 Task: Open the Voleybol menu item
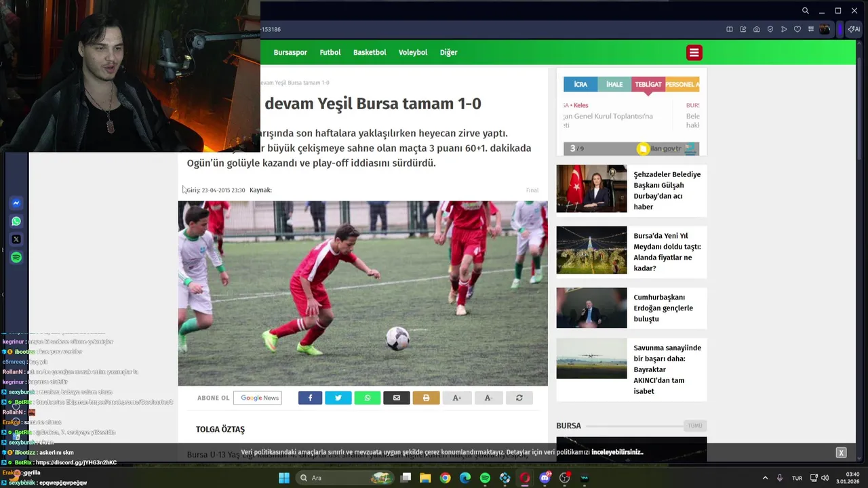click(413, 52)
